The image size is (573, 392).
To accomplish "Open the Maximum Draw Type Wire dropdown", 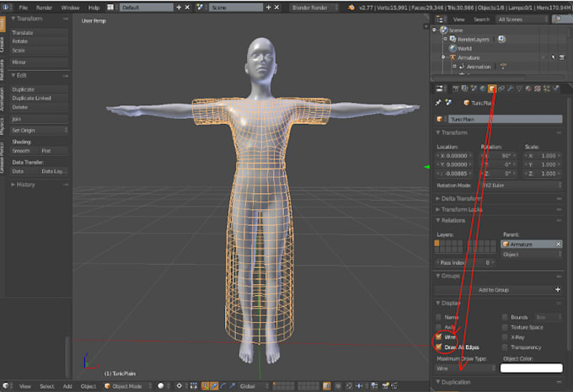I will pos(465,368).
